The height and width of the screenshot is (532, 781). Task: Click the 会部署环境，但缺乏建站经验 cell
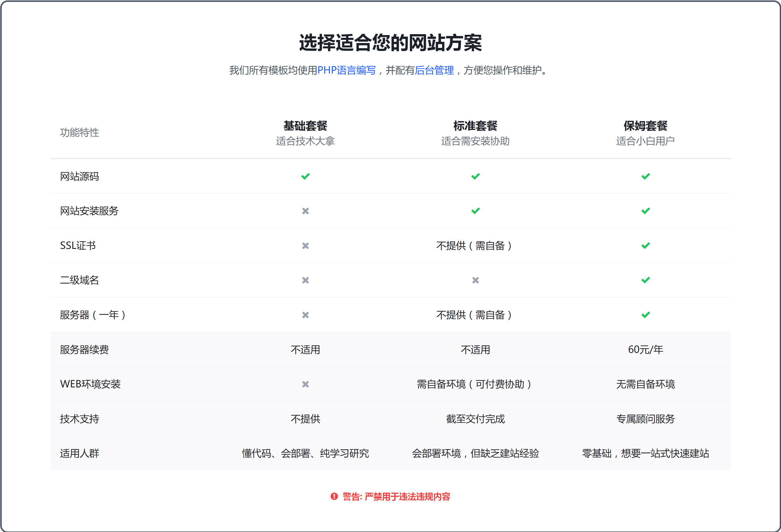475,453
